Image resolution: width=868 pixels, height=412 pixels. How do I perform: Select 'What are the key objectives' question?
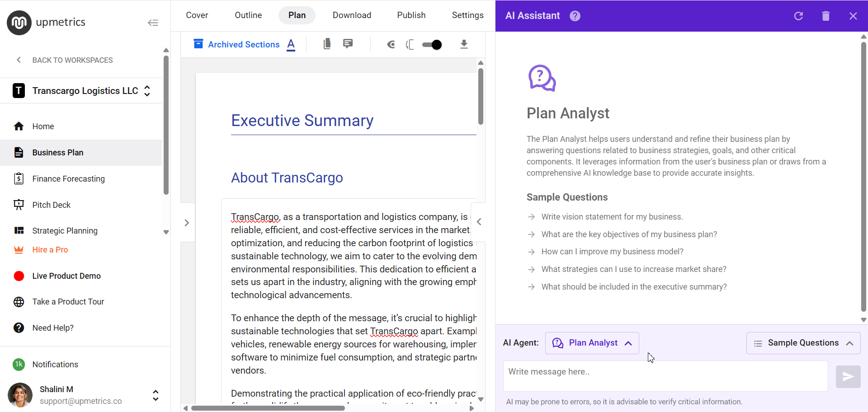[629, 234]
